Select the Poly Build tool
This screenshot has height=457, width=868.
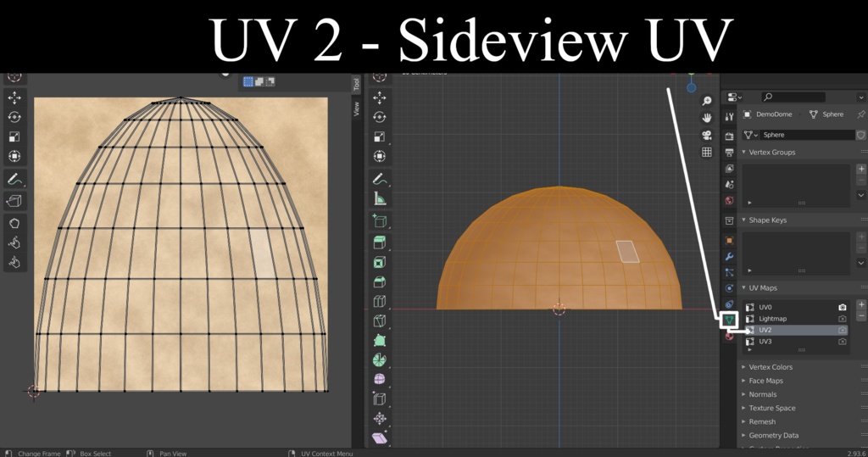pos(379,340)
